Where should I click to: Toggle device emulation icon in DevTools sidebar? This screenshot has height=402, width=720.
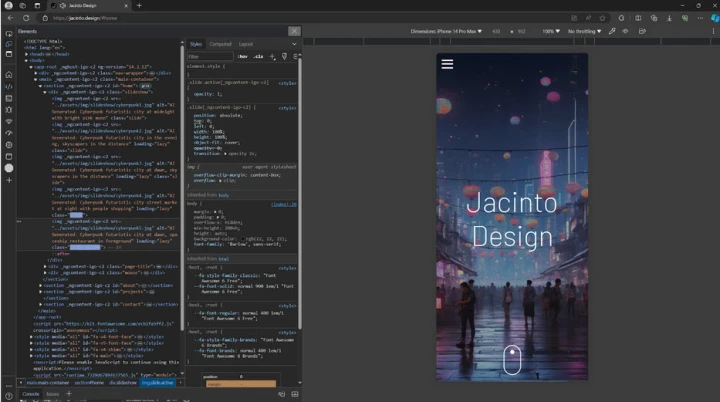(x=9, y=44)
